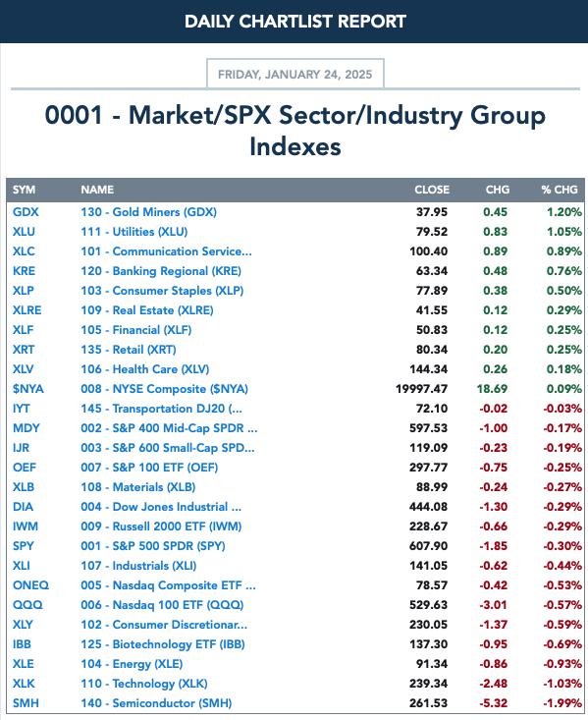Open 001 - S&P 500 SPDR (SPY) link
The width and height of the screenshot is (588, 720).
[153, 546]
